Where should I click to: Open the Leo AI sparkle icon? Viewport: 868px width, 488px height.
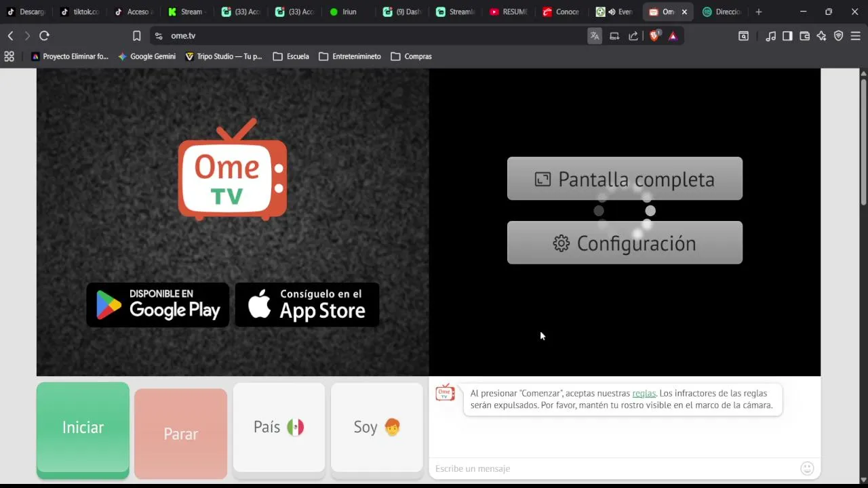point(821,36)
